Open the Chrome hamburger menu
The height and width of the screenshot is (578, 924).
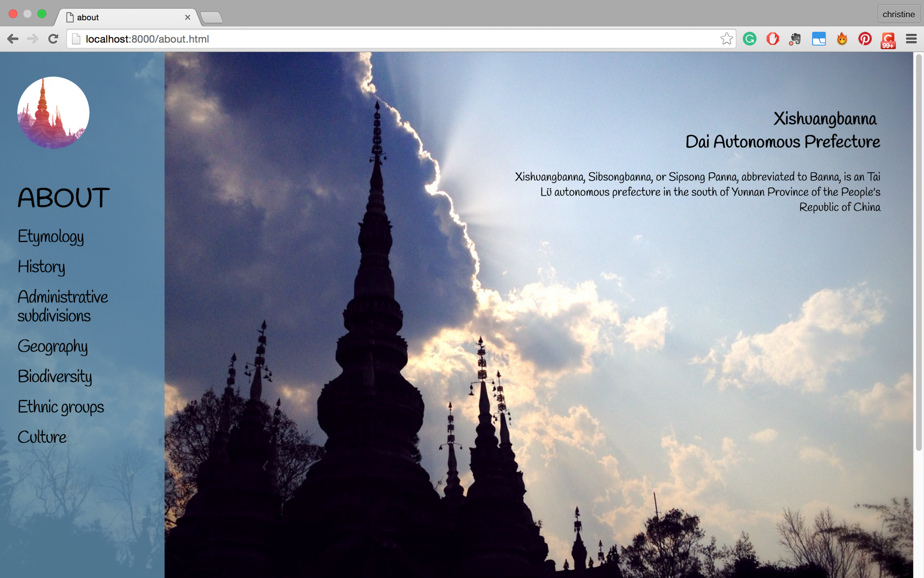pyautogui.click(x=911, y=39)
